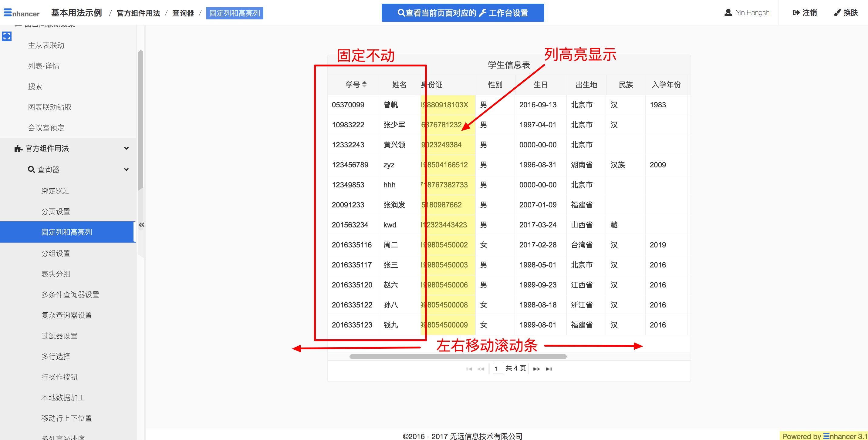Go to previous page icon
This screenshot has width=868, height=440.
tap(481, 369)
